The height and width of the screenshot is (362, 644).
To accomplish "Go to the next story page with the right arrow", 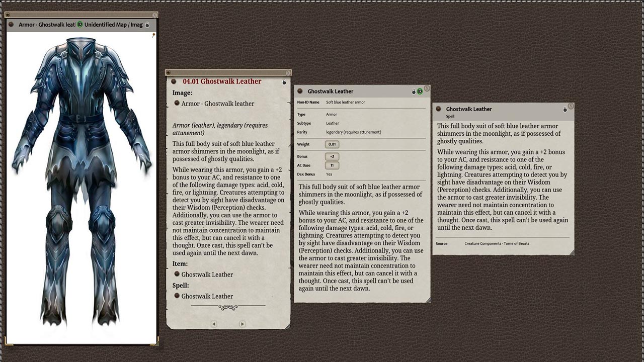I will pos(242,324).
